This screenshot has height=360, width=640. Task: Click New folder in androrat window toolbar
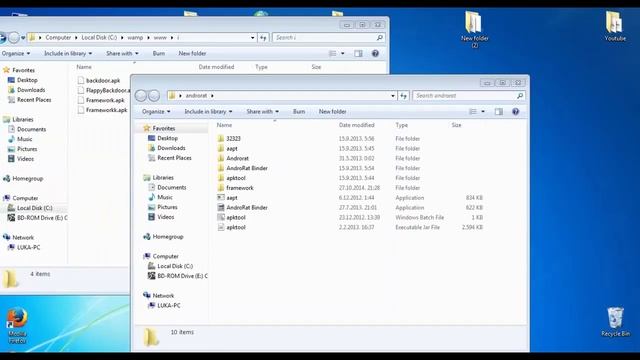pyautogui.click(x=332, y=111)
